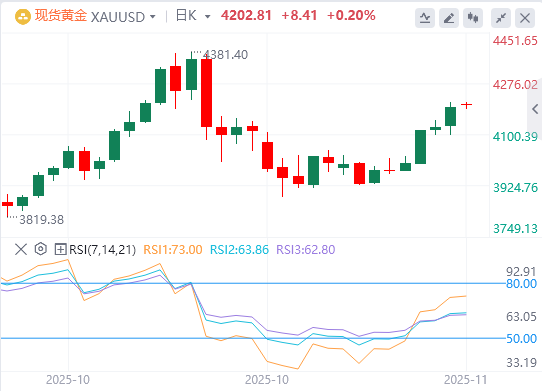Collapse chart with shrink arrows icon

[501, 18]
